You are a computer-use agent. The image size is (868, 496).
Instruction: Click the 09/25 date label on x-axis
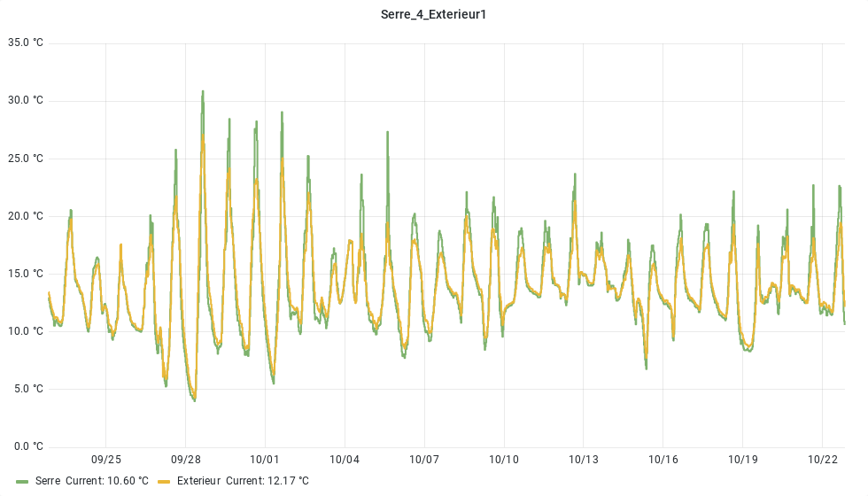coord(105,460)
